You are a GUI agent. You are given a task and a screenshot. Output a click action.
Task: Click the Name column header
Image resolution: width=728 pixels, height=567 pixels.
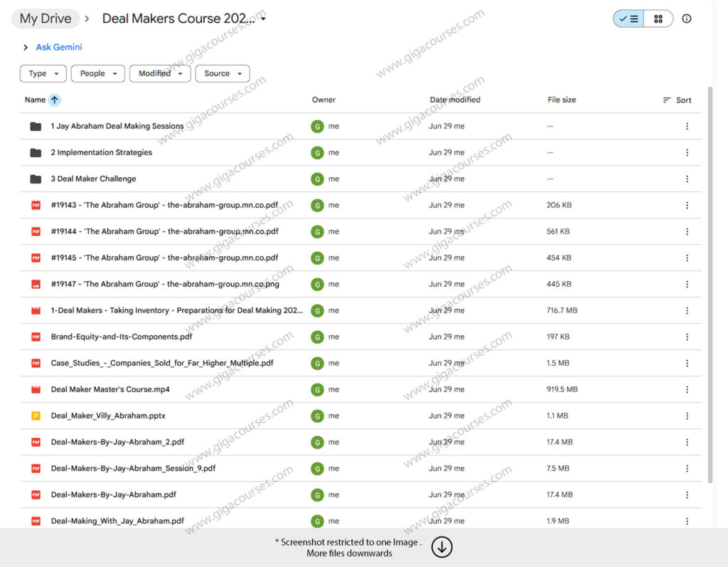tap(35, 100)
